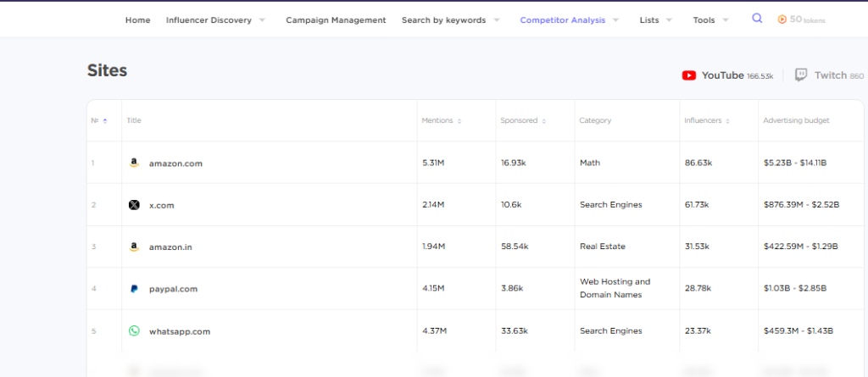Click 5.31M mentions for amazon.com
The height and width of the screenshot is (377, 868).
pyautogui.click(x=434, y=163)
